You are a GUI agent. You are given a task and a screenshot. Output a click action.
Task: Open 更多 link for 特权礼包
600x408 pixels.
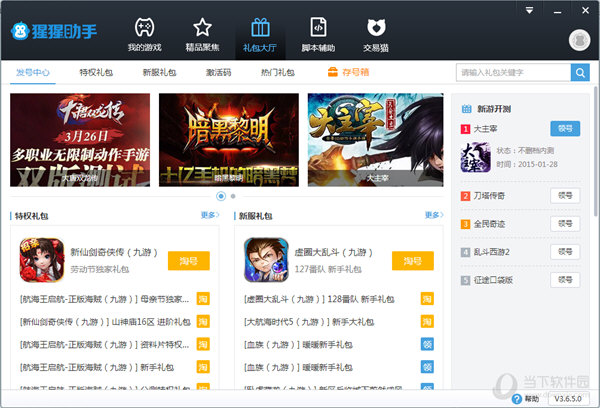[210, 215]
